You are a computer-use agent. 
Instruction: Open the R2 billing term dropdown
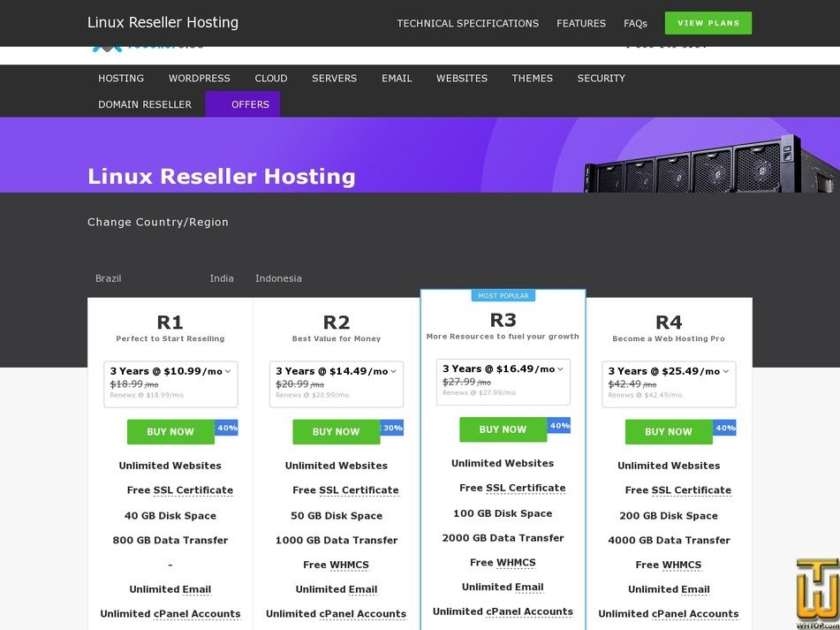pyautogui.click(x=336, y=372)
